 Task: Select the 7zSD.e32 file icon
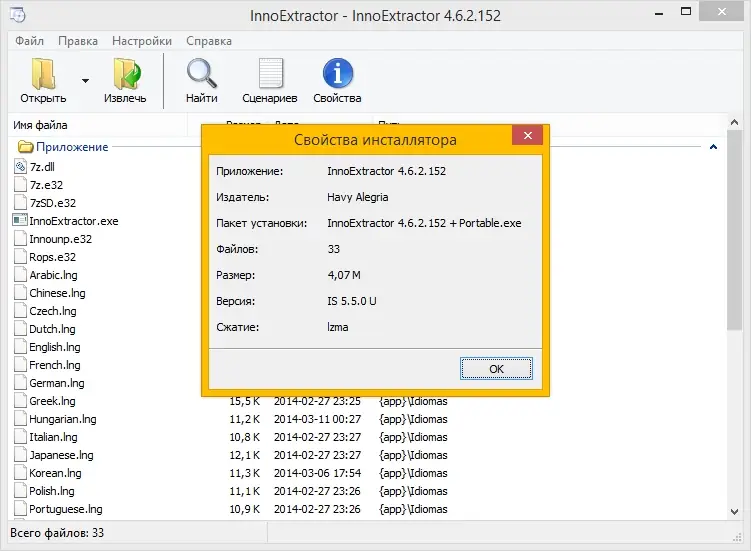pos(20,203)
